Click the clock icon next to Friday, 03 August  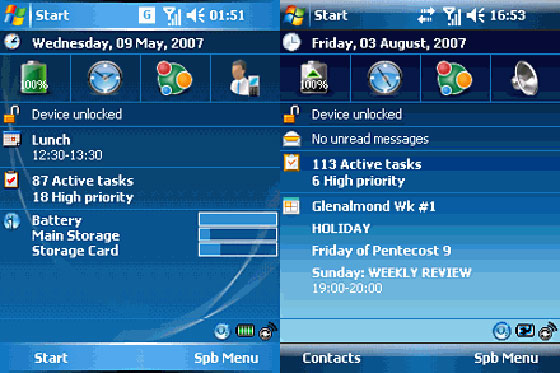[x=292, y=42]
